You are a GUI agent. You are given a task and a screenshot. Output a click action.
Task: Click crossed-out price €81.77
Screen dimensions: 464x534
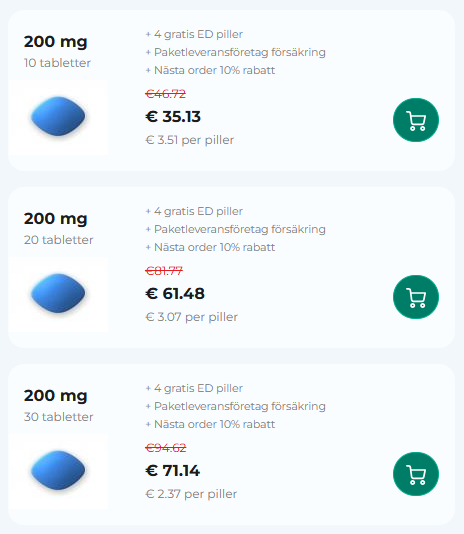pyautogui.click(x=164, y=271)
